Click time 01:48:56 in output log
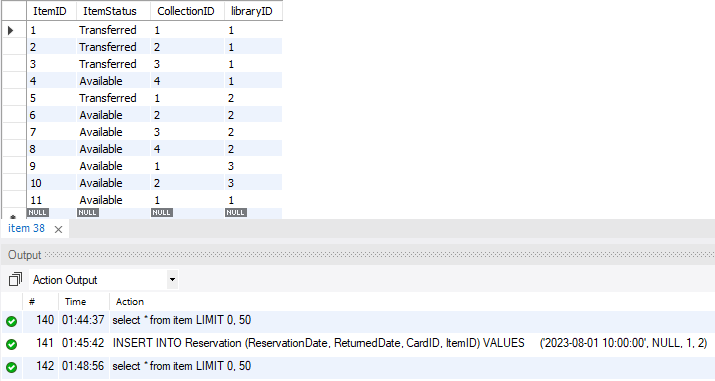The width and height of the screenshot is (715, 381). 83,366
